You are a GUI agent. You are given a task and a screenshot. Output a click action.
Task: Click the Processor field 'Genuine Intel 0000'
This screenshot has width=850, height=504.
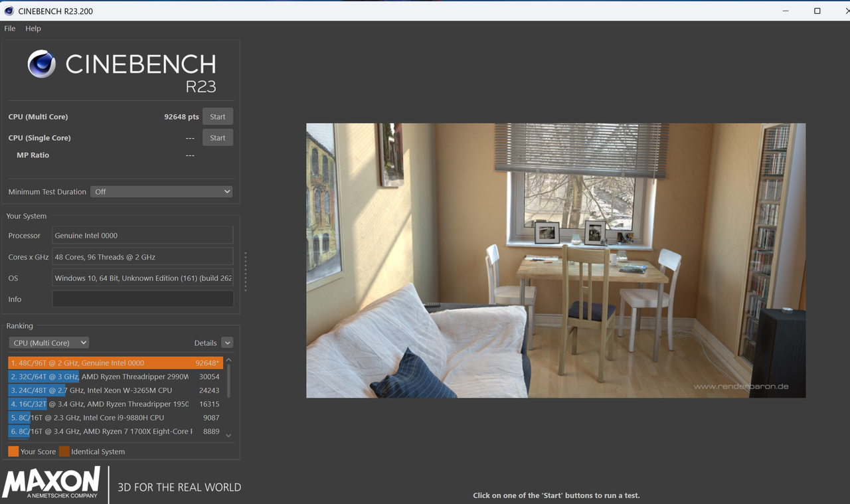(x=143, y=235)
